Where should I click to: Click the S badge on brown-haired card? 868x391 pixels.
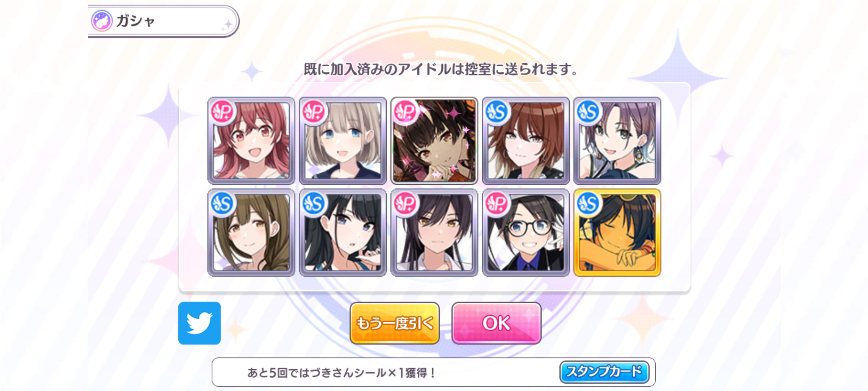click(497, 112)
